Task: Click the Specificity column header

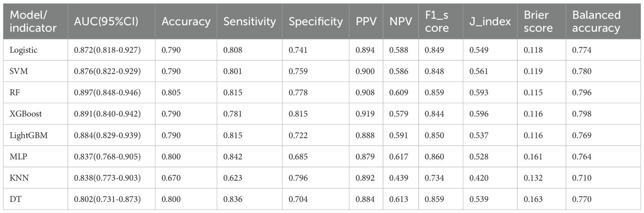Action: pos(315,22)
